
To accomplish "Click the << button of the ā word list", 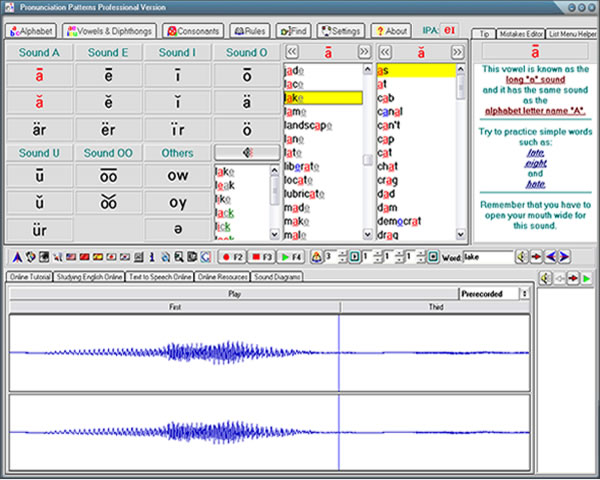I will click(292, 52).
